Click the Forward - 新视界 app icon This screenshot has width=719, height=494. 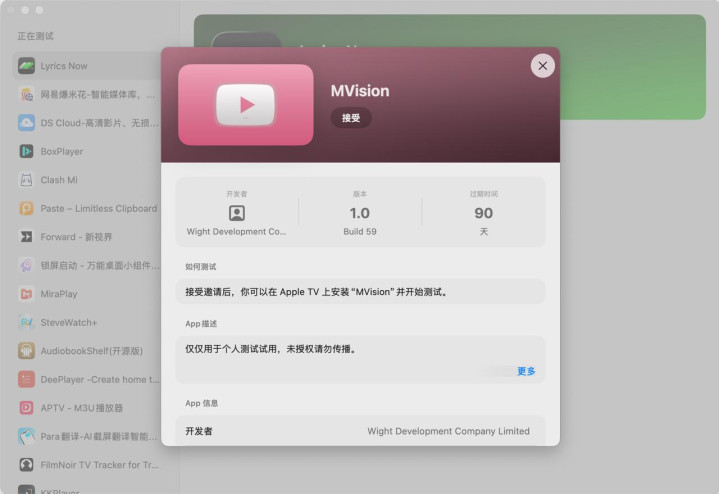(26, 237)
